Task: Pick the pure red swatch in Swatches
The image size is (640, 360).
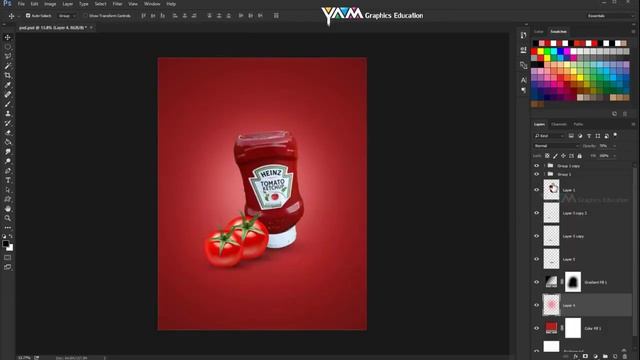Action: point(534,51)
